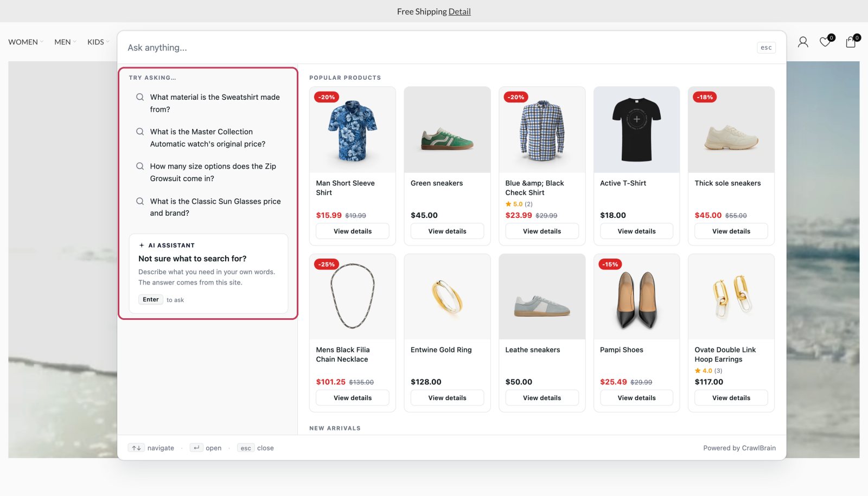
Task: Open the Free Shipping Detail link
Action: pyautogui.click(x=459, y=11)
